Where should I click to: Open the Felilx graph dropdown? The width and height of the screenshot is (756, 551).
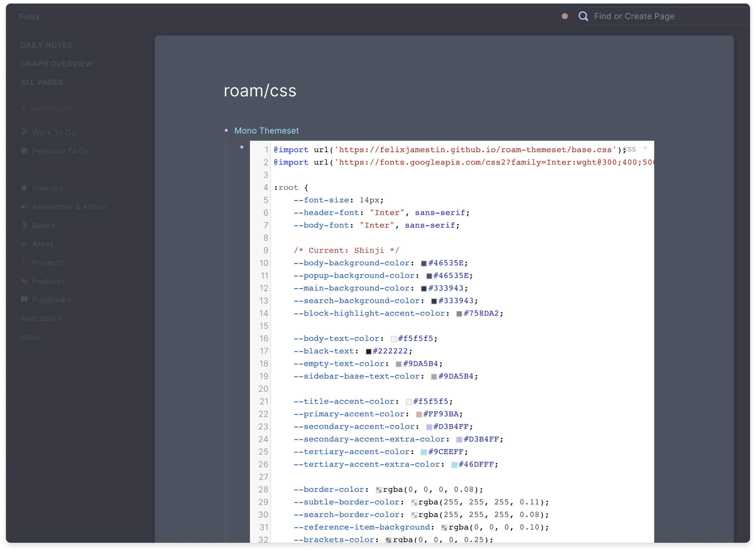click(48, 16)
